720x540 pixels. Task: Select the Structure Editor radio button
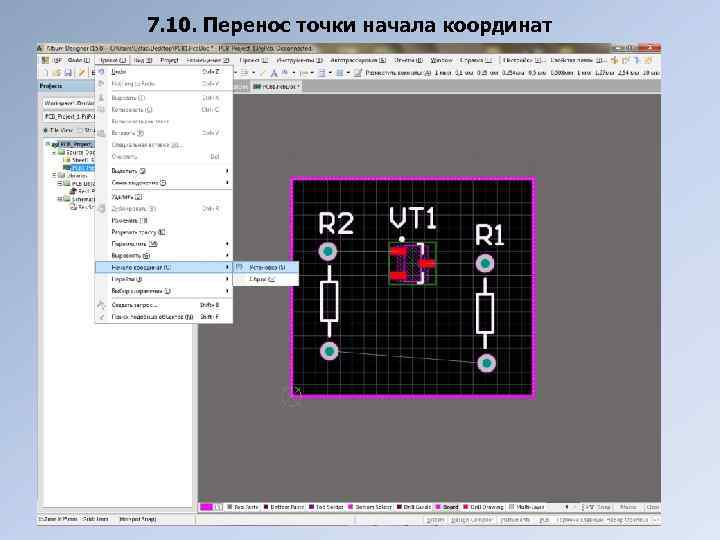pyautogui.click(x=80, y=130)
